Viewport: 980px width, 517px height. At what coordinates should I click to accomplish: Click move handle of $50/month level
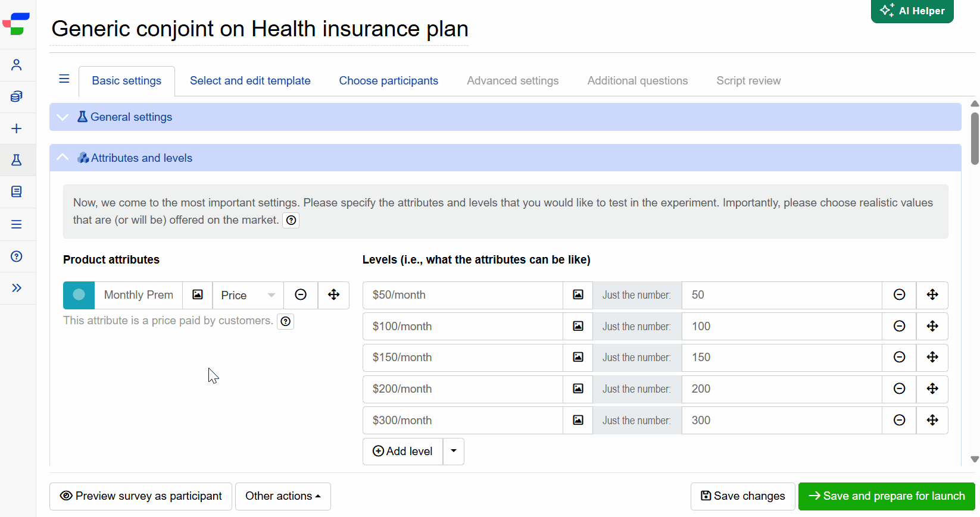pyautogui.click(x=932, y=295)
